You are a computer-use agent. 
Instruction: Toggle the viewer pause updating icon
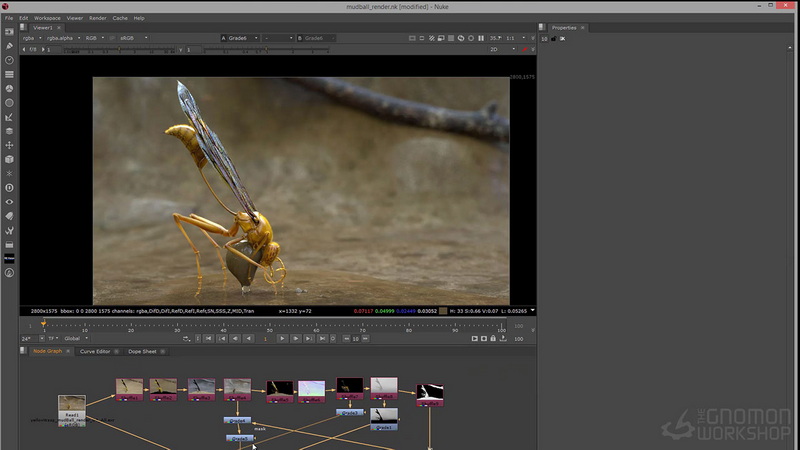tap(481, 38)
